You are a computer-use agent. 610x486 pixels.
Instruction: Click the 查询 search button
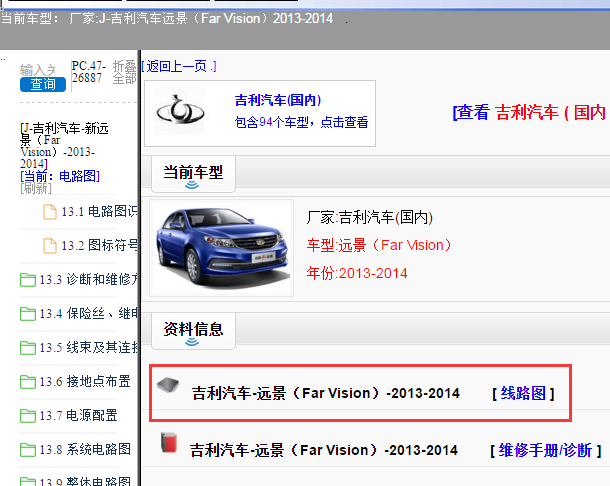[43, 84]
